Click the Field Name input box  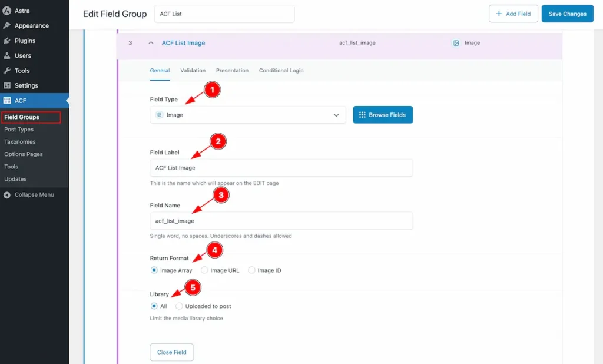click(281, 221)
